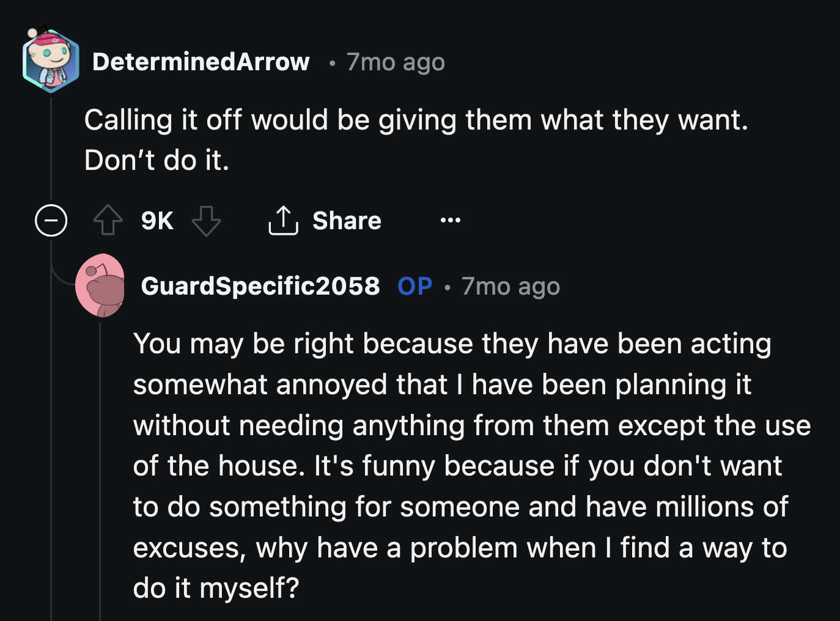840x621 pixels.
Task: Toggle collapse of the comment via the circle icon
Action: [x=51, y=221]
